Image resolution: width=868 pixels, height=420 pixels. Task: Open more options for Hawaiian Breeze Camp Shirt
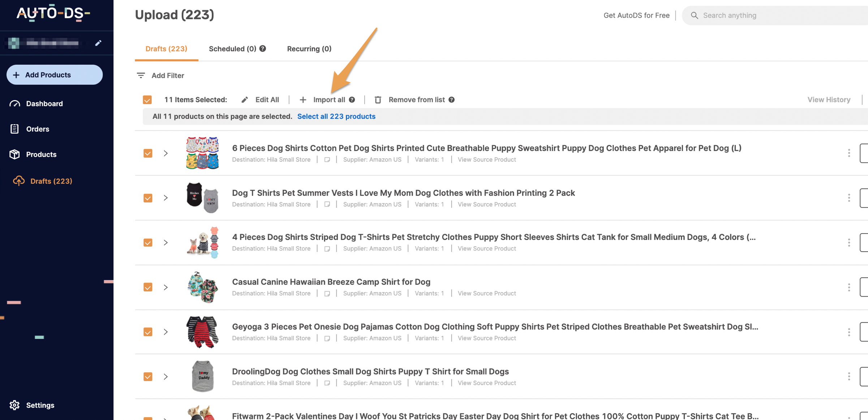[x=849, y=287]
